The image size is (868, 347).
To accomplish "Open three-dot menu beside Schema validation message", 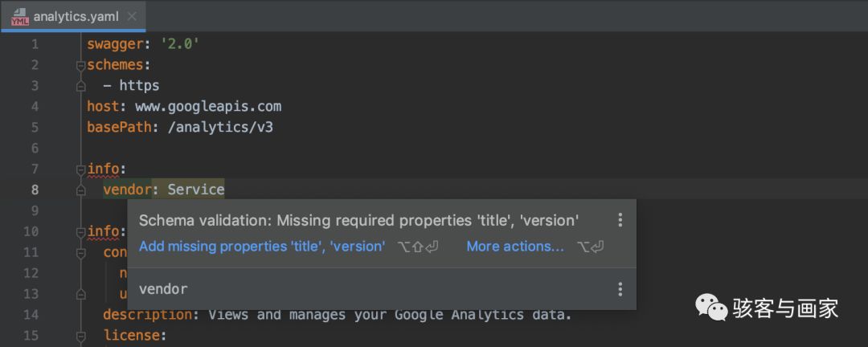I will 620,220.
